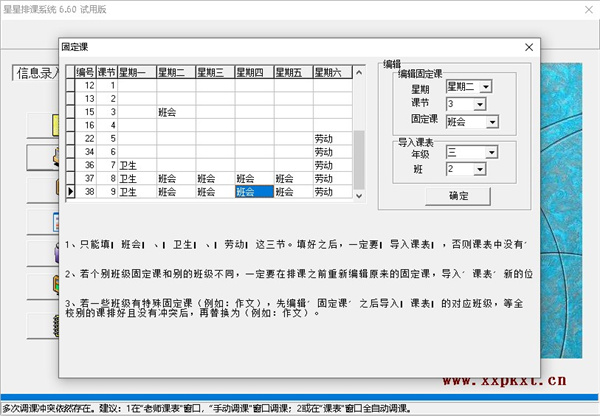Open the 年级 dropdown showing 三
This screenshot has height=416, width=600.
click(x=482, y=155)
